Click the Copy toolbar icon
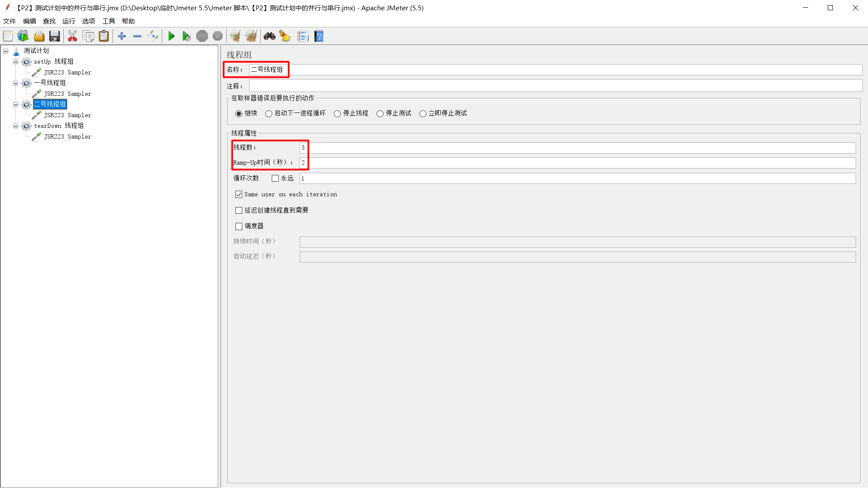The image size is (868, 488). click(x=88, y=36)
